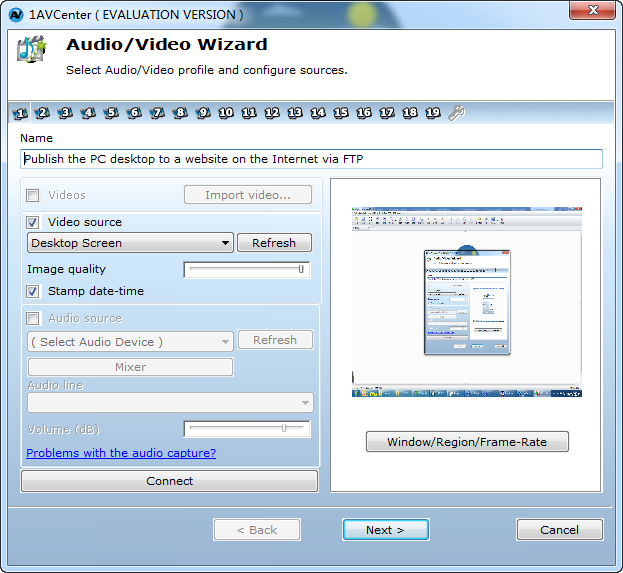Select profile number 3 icon
Image resolution: width=623 pixels, height=573 pixels.
[x=65, y=113]
